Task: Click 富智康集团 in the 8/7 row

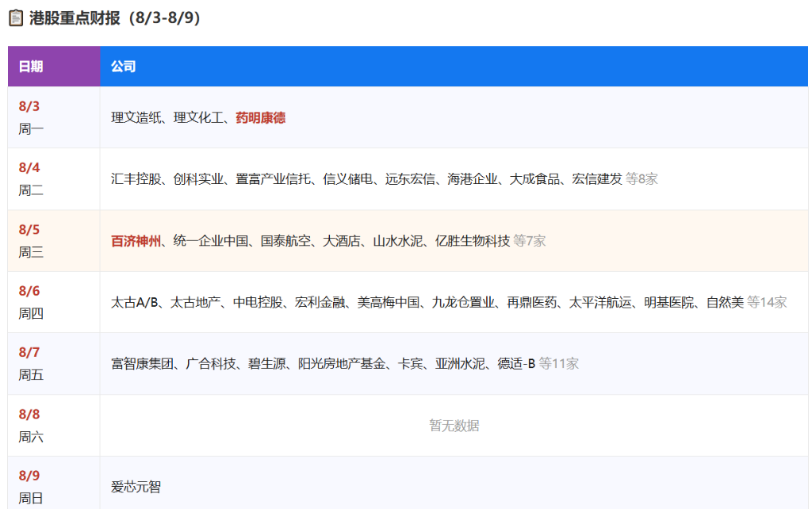Action: 142,363
